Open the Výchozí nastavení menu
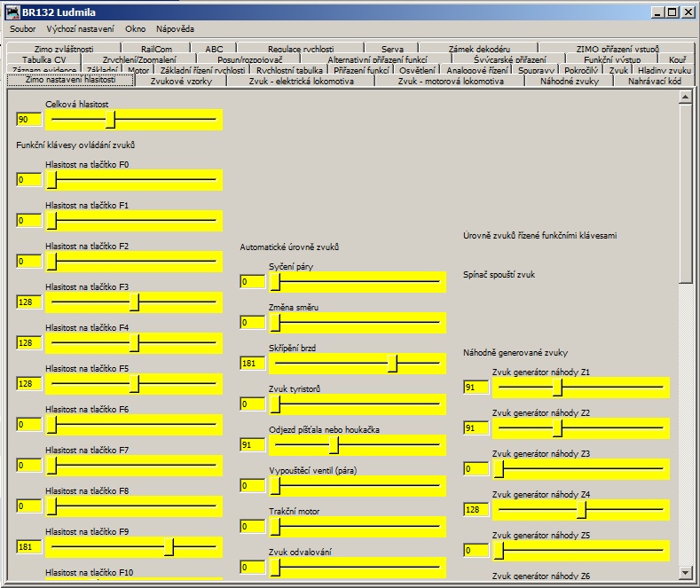 pos(80,29)
